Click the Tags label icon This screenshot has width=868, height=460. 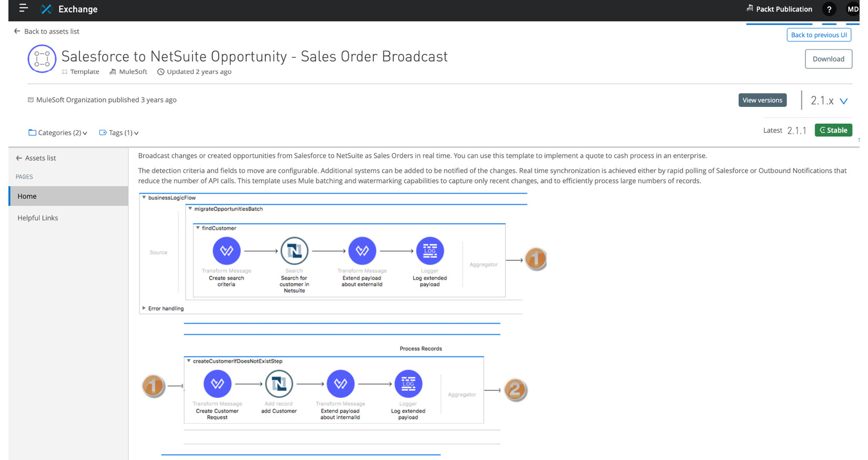pos(103,133)
